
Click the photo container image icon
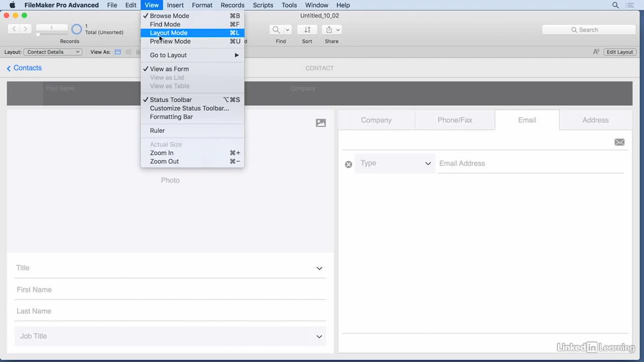pyautogui.click(x=321, y=123)
